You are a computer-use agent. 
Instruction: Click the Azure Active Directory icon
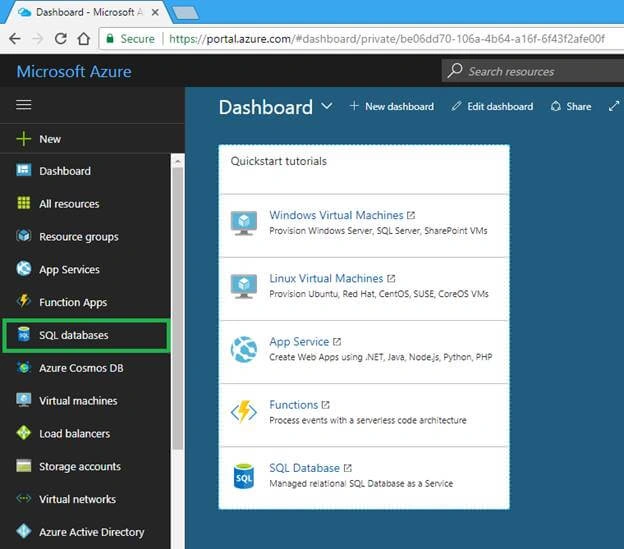(23, 531)
